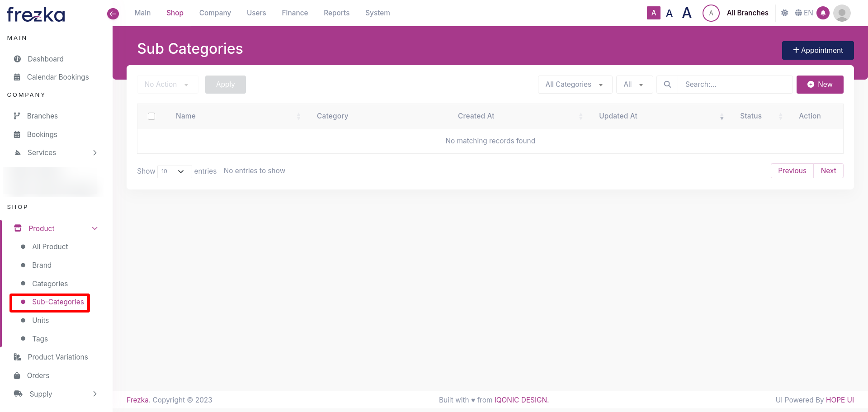This screenshot has height=412, width=868.
Task: Select the largest font size A toggle
Action: tap(687, 13)
